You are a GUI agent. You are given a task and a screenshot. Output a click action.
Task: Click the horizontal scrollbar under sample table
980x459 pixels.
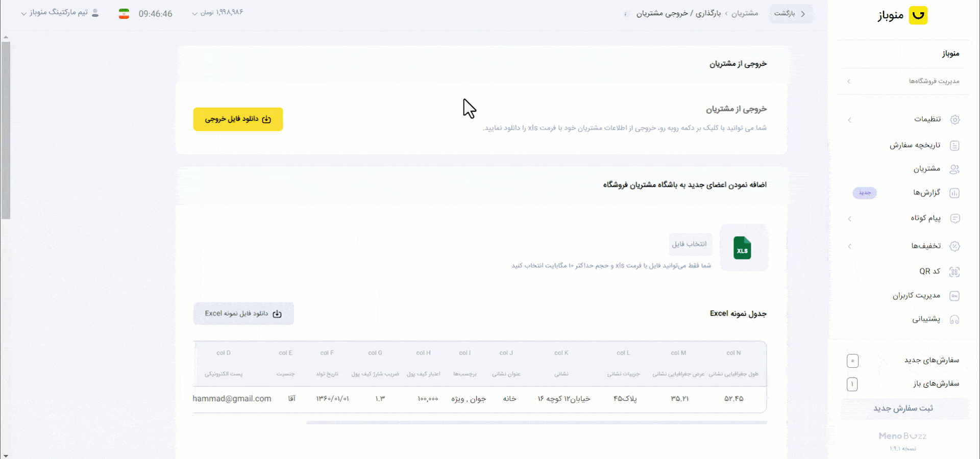536,422
